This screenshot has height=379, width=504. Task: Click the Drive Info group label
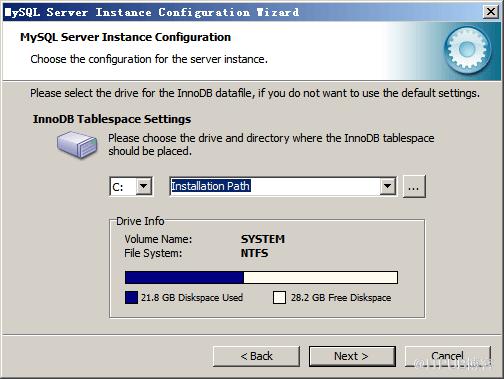pyautogui.click(x=140, y=221)
